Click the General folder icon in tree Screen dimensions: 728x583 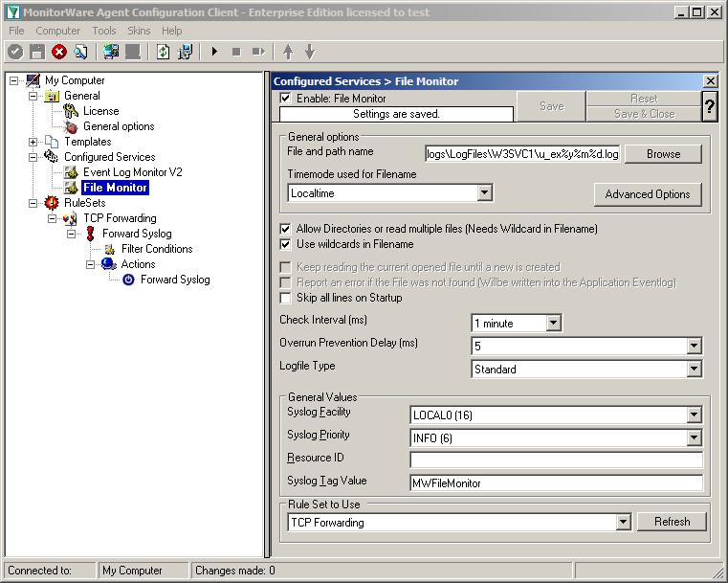click(52, 96)
